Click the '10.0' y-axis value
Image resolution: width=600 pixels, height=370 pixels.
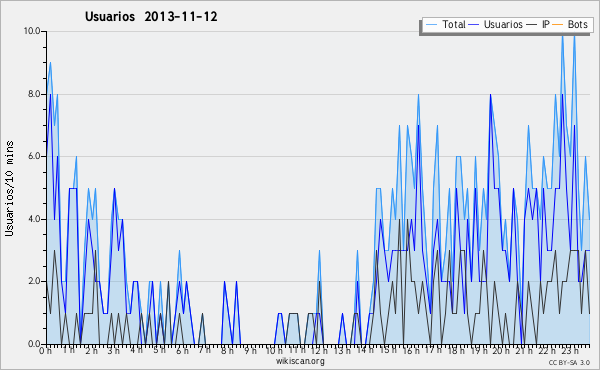point(32,31)
